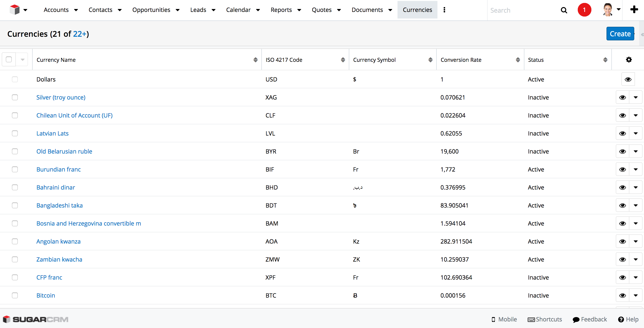Open the Leads module

[x=198, y=10]
